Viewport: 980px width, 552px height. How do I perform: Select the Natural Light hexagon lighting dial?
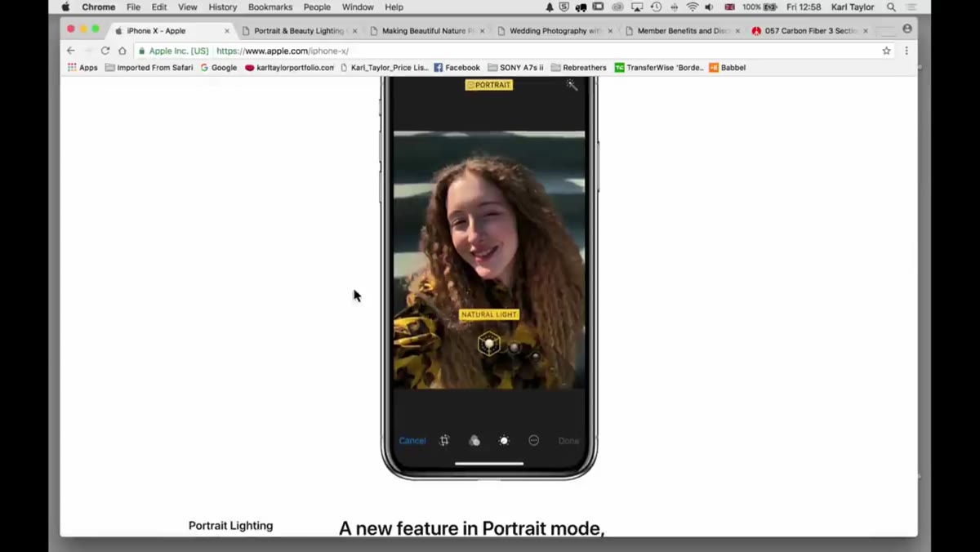tap(489, 344)
